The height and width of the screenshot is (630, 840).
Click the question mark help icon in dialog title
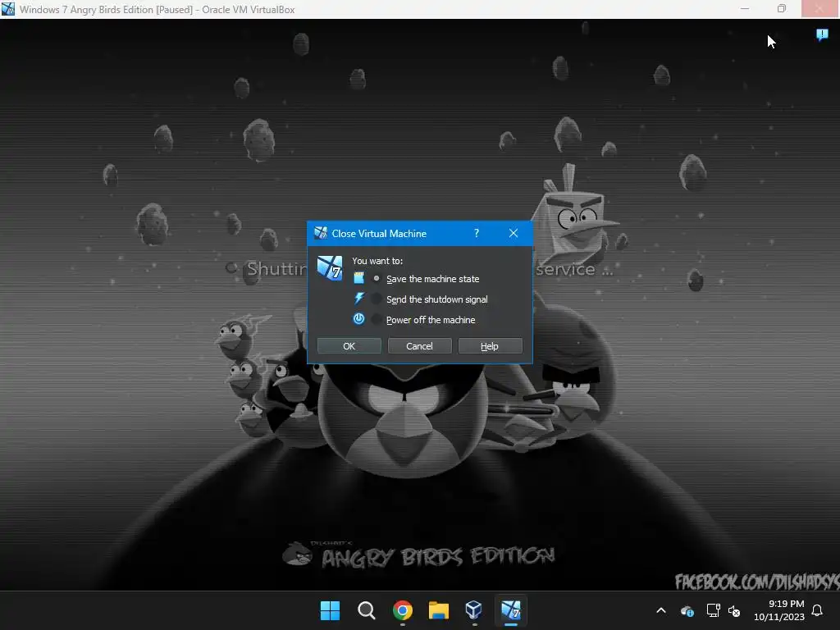477,233
